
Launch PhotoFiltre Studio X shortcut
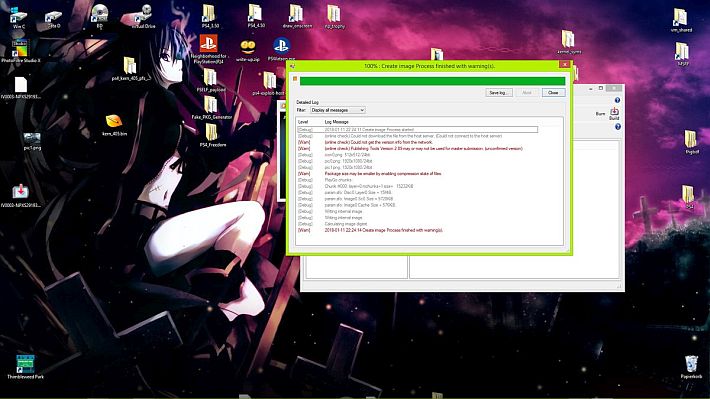tap(20, 51)
